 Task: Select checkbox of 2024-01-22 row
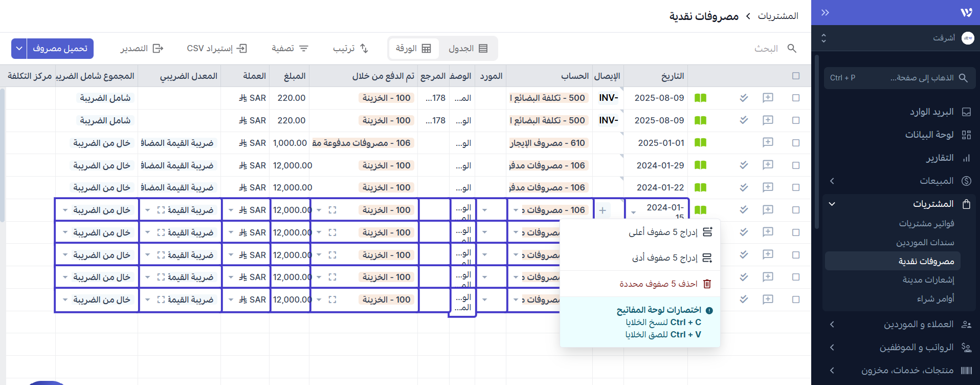pyautogui.click(x=796, y=187)
